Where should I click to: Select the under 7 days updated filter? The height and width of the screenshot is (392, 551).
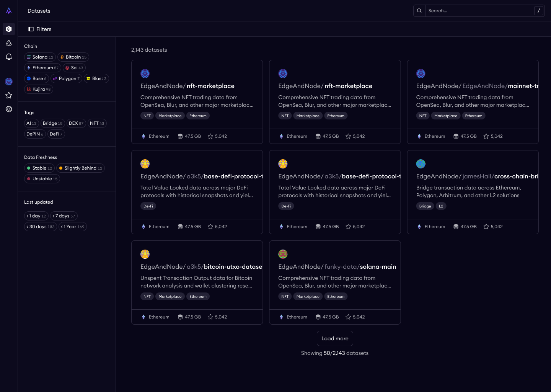tap(64, 216)
